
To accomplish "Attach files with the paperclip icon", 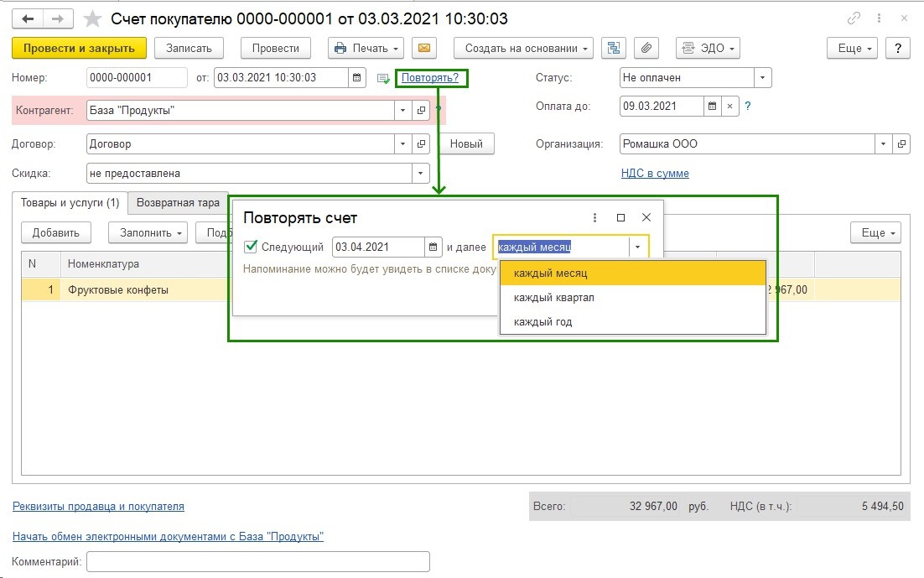I will [x=646, y=49].
